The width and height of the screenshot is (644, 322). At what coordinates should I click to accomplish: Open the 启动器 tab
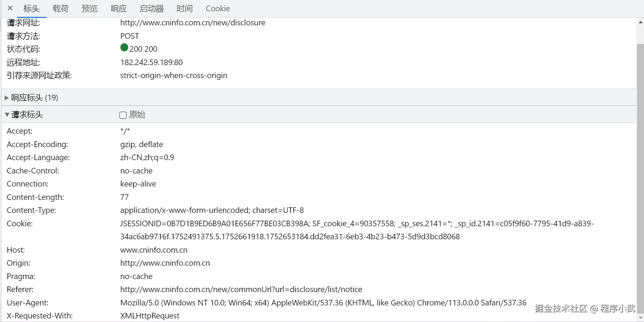click(151, 8)
